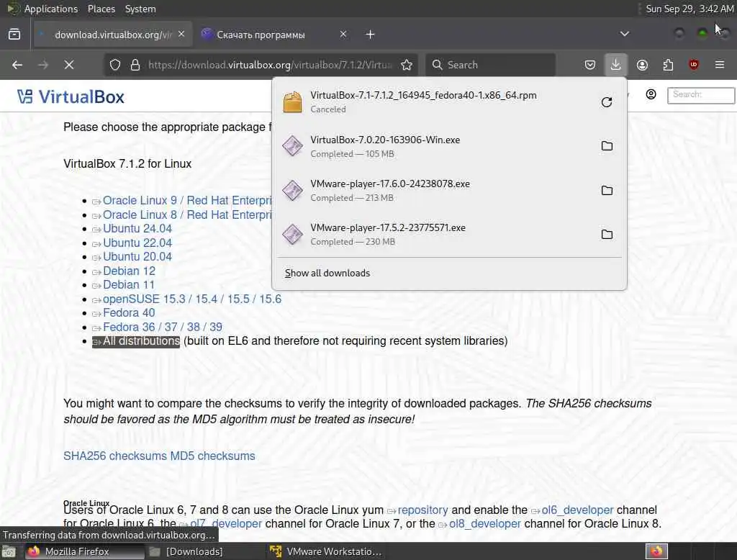737x560 pixels.
Task: Open the SHA256 checksums link
Action: coord(114,456)
